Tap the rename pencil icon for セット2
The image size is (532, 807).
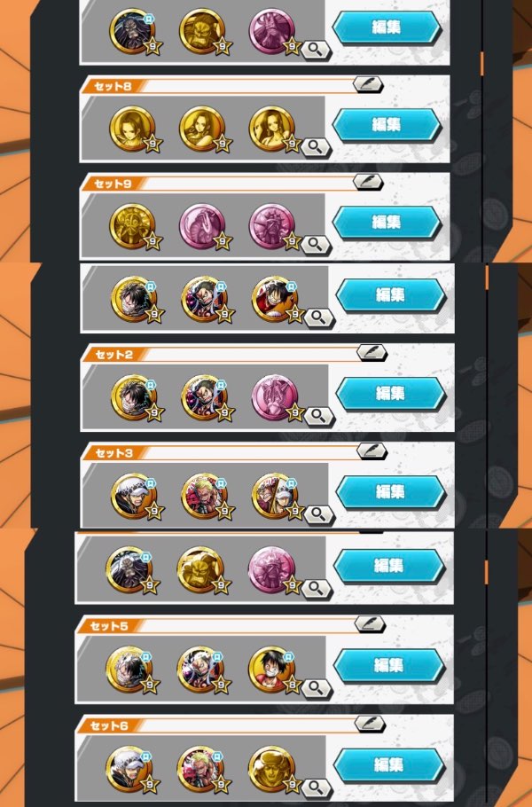point(372,353)
